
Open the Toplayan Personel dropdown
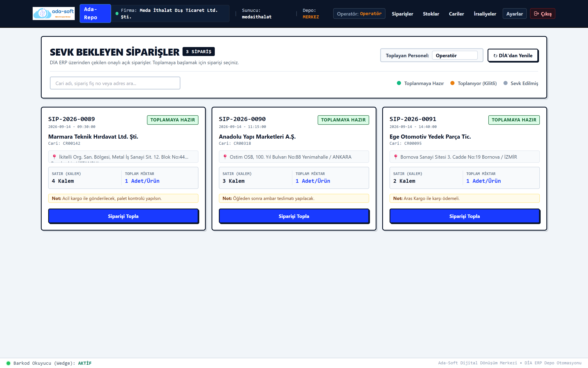(x=455, y=55)
